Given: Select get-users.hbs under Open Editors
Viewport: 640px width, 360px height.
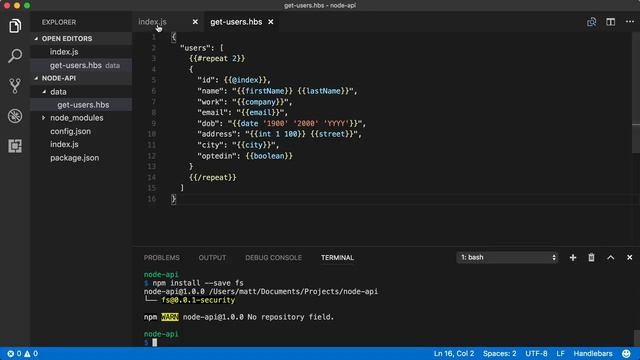Looking at the screenshot, I should click(x=81, y=65).
